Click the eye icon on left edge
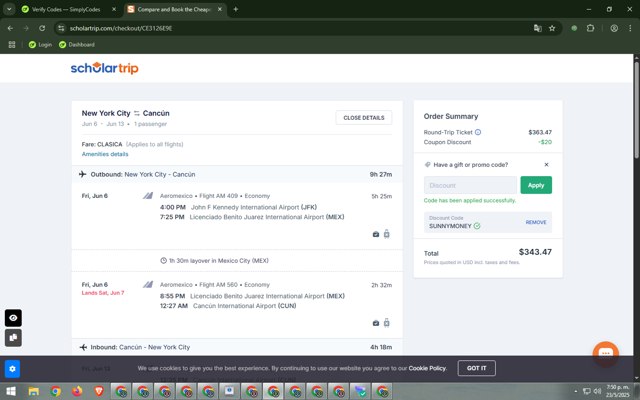Image resolution: width=640 pixels, height=400 pixels. click(13, 318)
